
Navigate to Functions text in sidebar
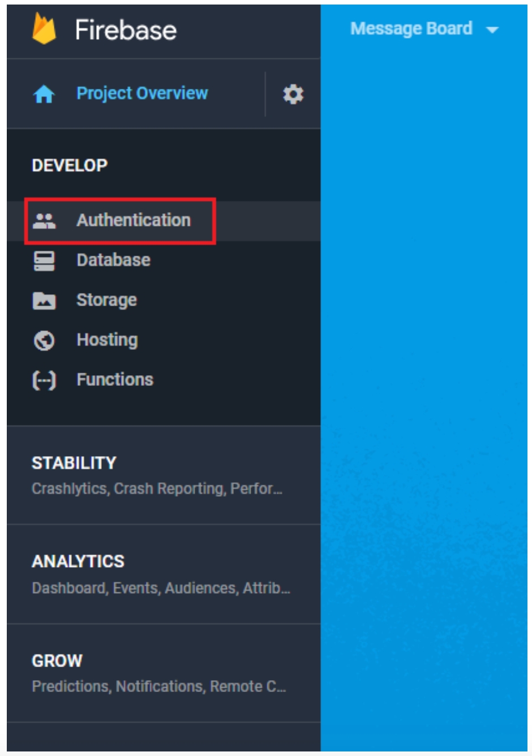click(115, 380)
